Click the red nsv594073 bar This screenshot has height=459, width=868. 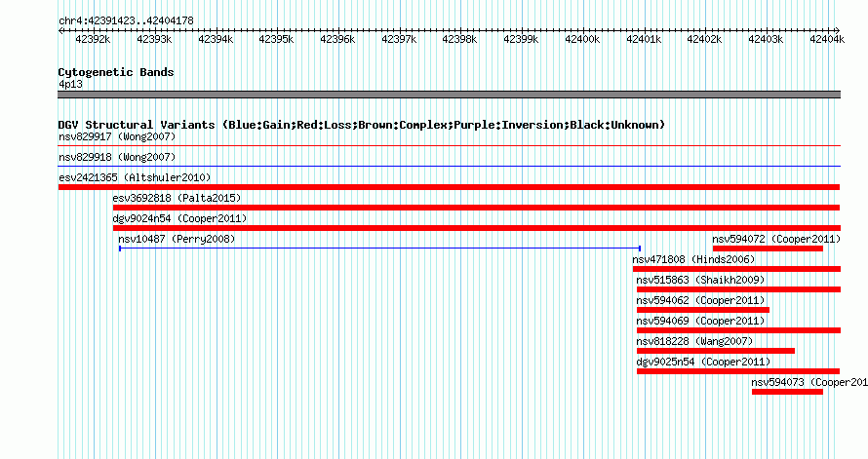tap(787, 392)
